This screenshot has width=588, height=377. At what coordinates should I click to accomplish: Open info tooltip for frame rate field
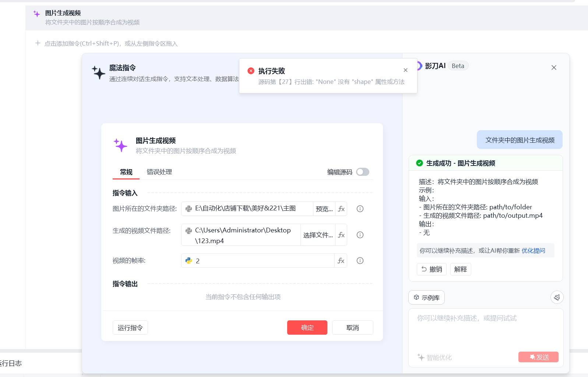coord(360,261)
